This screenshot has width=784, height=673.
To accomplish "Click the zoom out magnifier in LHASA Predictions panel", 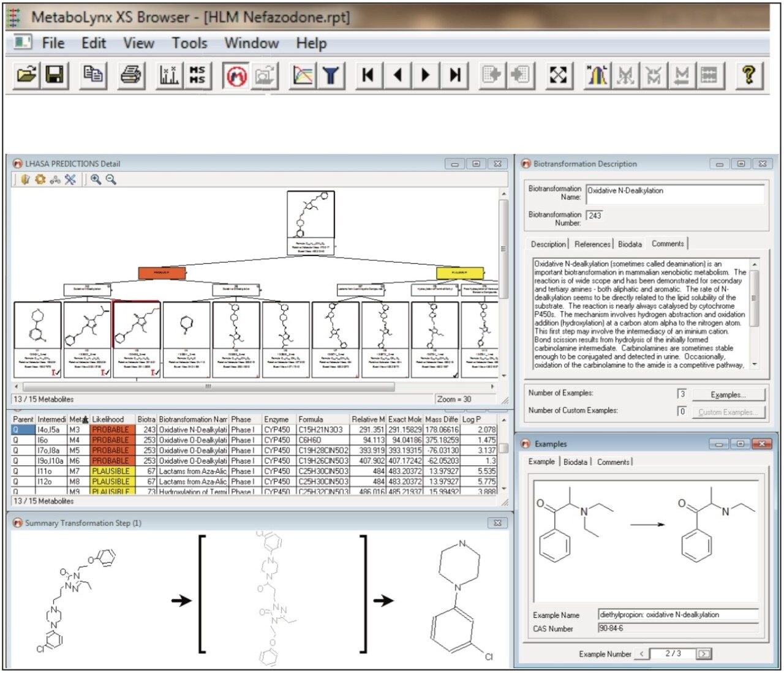I will [110, 179].
